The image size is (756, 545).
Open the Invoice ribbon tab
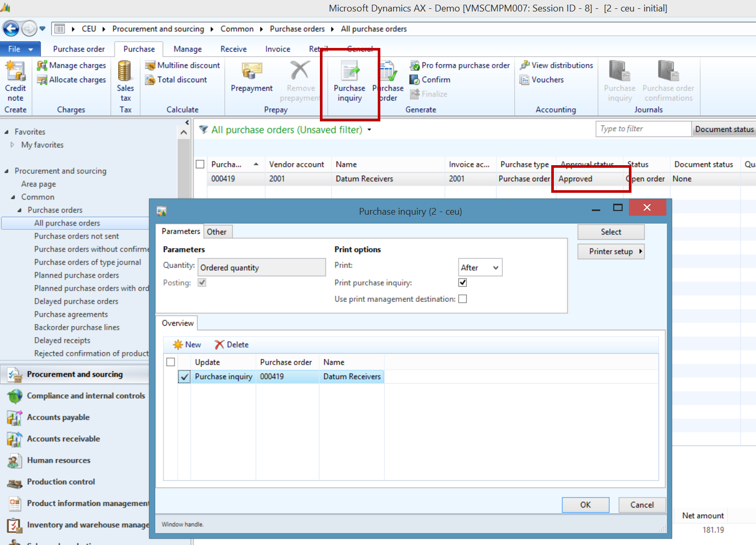click(277, 48)
